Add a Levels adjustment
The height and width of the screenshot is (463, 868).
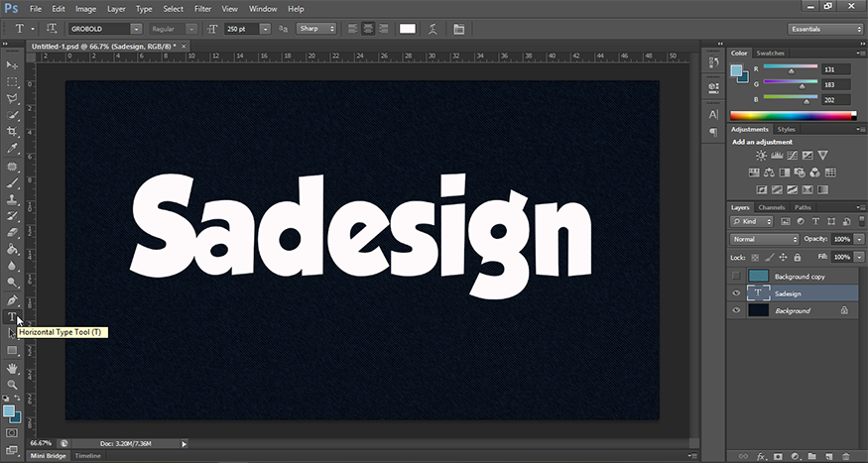tap(777, 156)
